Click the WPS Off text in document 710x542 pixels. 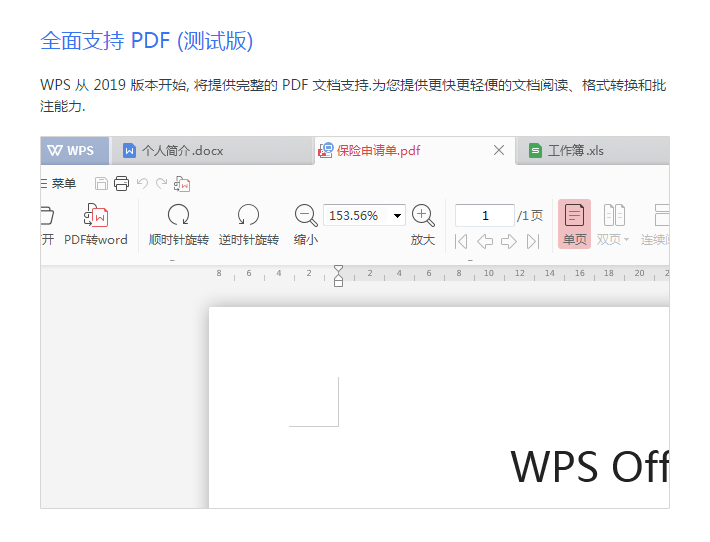[x=590, y=466]
